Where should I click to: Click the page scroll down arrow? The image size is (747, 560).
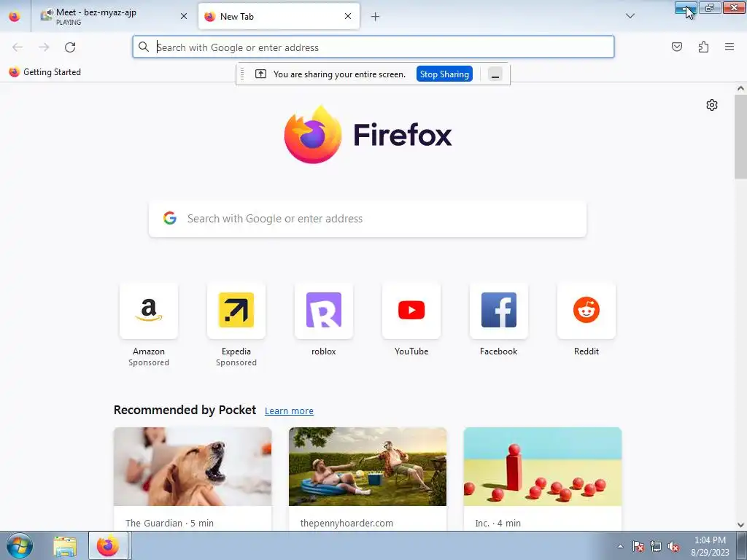(740, 525)
